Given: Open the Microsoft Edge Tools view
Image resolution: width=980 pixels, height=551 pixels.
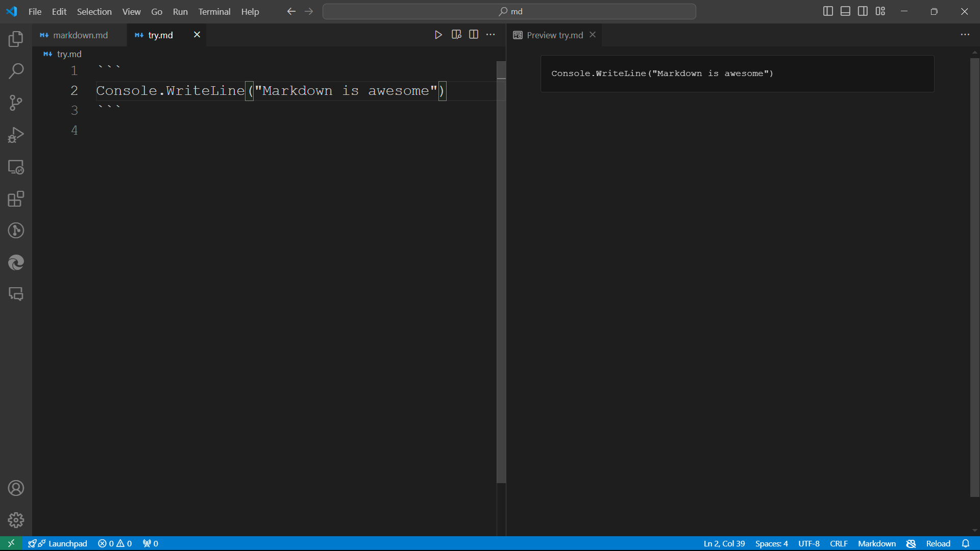Looking at the screenshot, I should pyautogui.click(x=16, y=262).
